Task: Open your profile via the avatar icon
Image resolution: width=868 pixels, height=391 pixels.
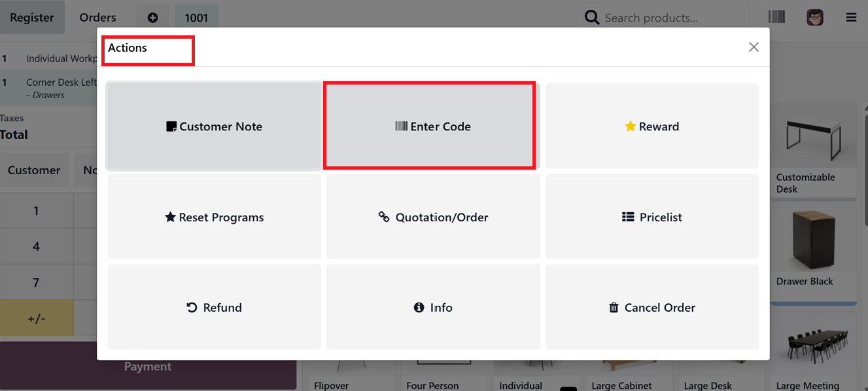Action: click(x=814, y=17)
